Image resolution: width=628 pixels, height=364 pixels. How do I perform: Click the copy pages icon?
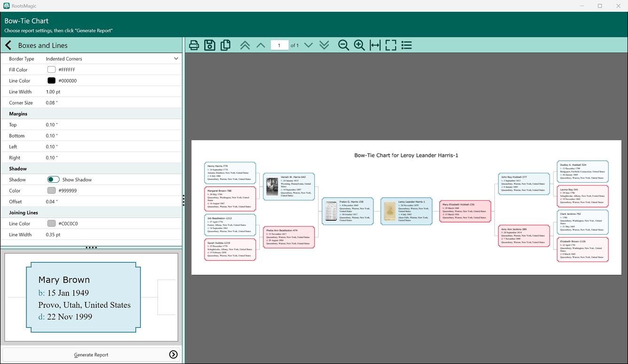pos(225,45)
